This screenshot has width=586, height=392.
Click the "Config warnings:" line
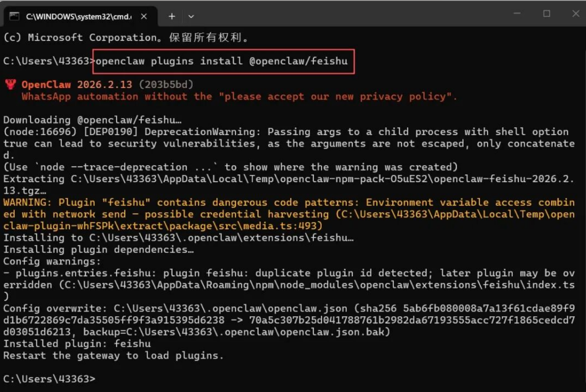tap(52, 261)
